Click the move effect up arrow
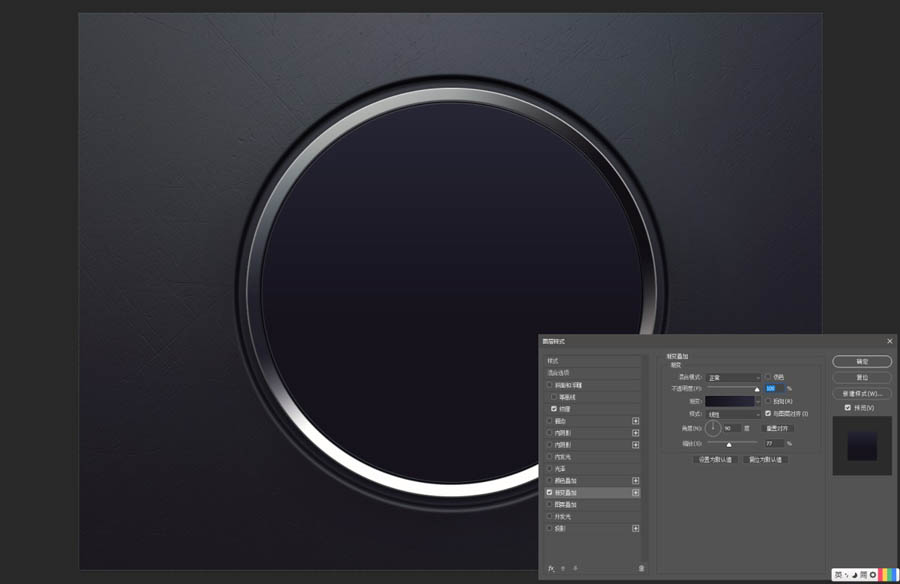This screenshot has height=584, width=900. [x=563, y=568]
